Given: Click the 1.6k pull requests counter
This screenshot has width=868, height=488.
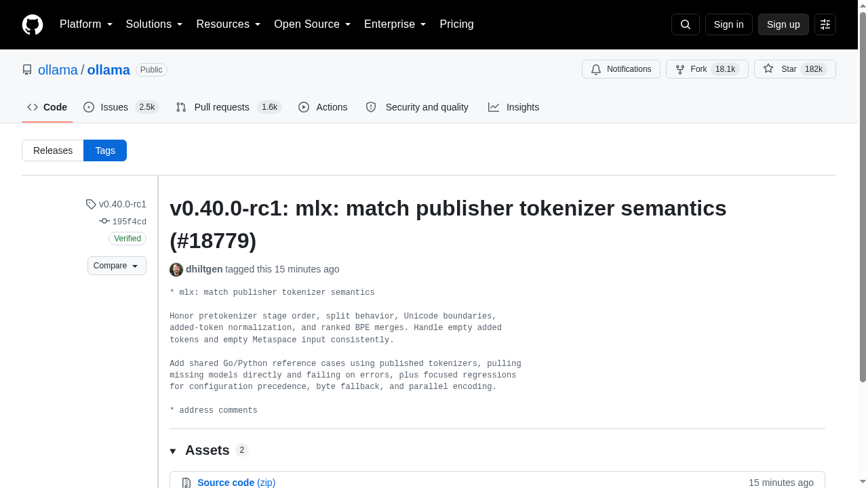Looking at the screenshot, I should tap(270, 107).
